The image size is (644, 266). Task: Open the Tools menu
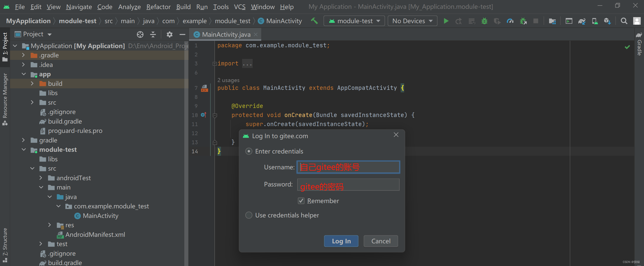coord(221,7)
